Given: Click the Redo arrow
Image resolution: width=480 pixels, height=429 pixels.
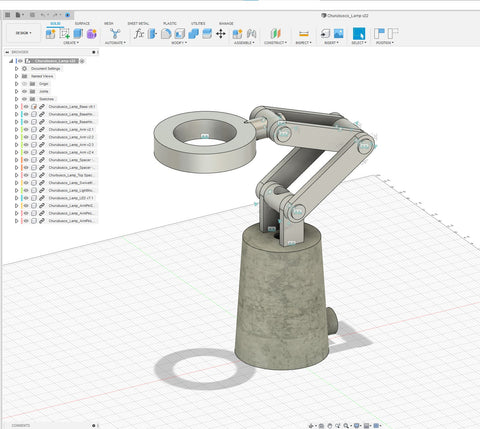Looking at the screenshot, I should tap(55, 15).
